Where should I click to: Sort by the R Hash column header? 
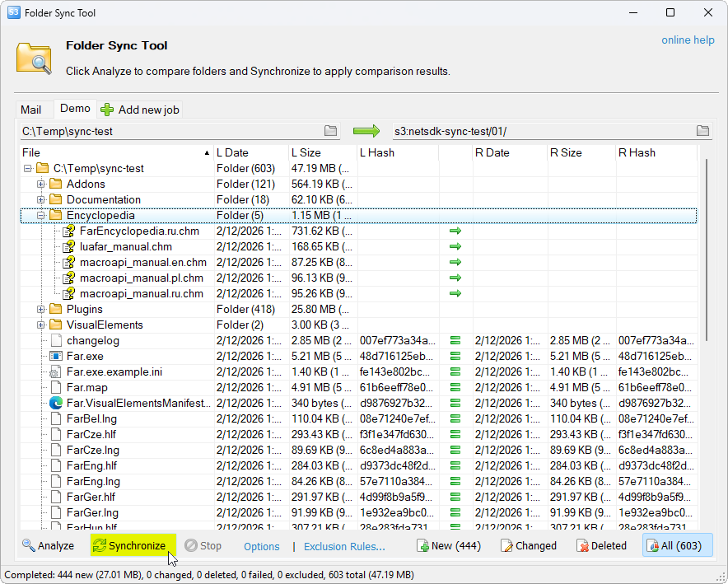click(656, 152)
